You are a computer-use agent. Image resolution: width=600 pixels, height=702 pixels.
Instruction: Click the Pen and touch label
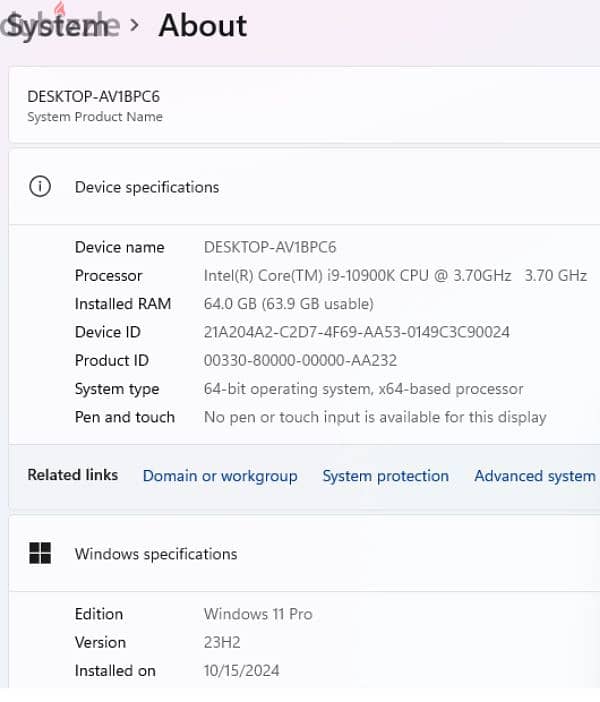(125, 417)
